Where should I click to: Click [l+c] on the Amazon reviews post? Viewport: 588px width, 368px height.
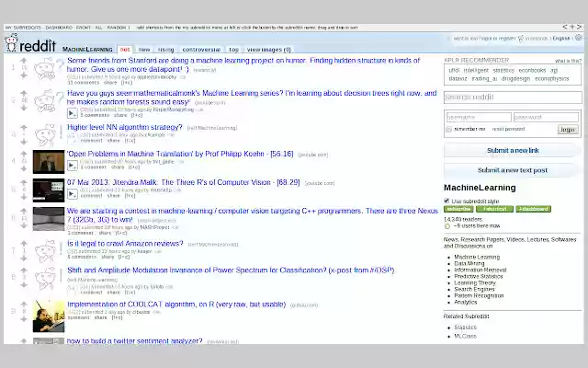124,258
